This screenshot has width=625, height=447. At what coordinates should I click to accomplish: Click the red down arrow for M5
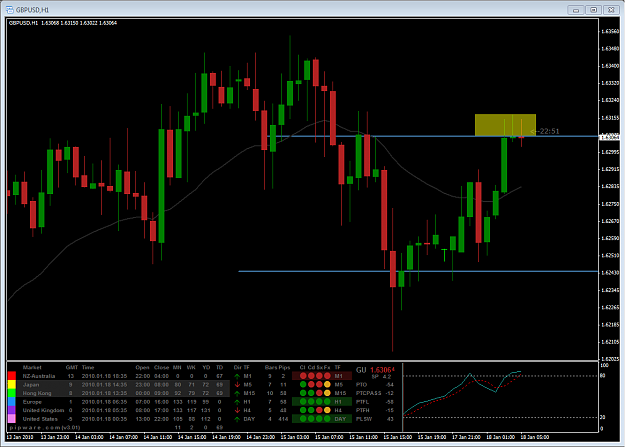coord(238,385)
